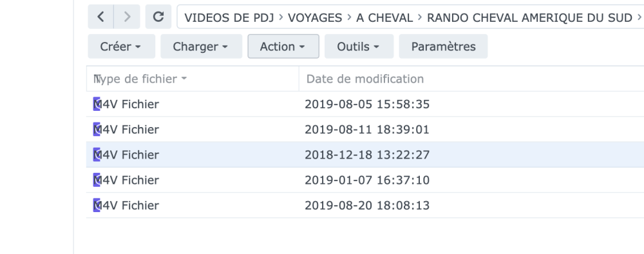
Task: Expand the Action menu
Action: (283, 46)
